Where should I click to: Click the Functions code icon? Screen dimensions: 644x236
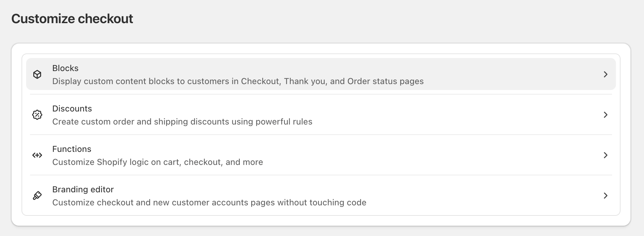[x=38, y=155]
